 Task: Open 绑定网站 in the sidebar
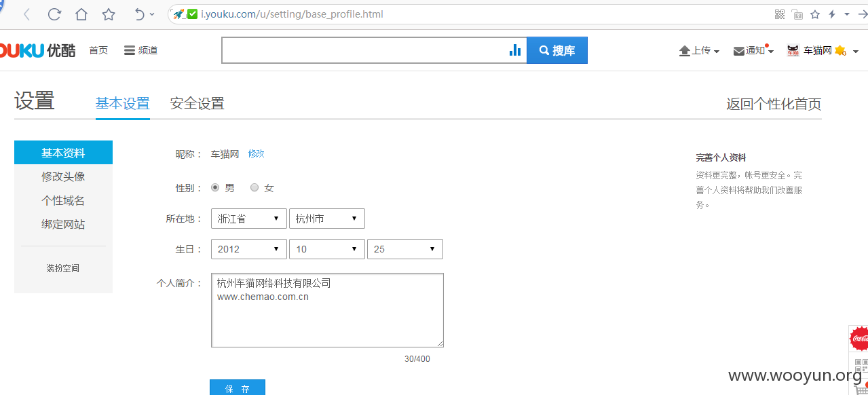coord(63,224)
